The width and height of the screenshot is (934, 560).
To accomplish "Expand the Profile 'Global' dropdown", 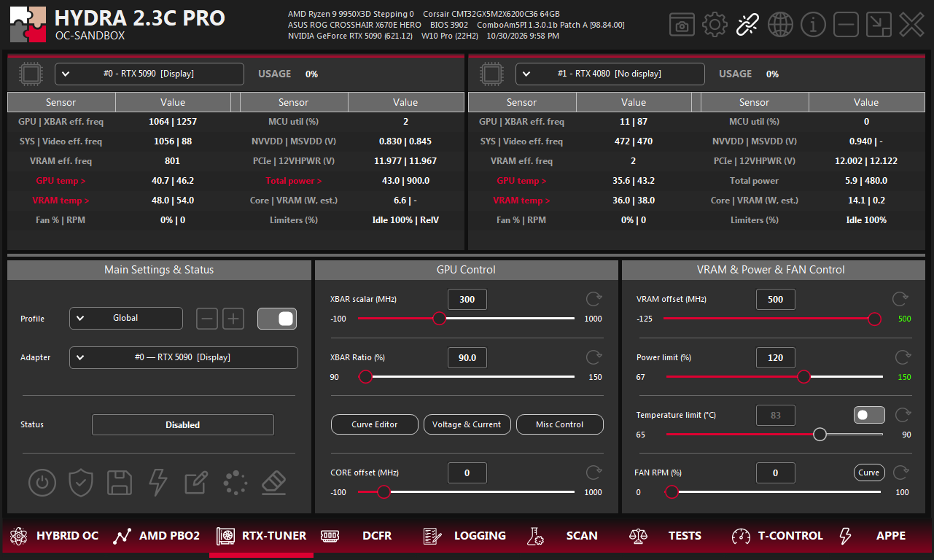I will (126, 318).
